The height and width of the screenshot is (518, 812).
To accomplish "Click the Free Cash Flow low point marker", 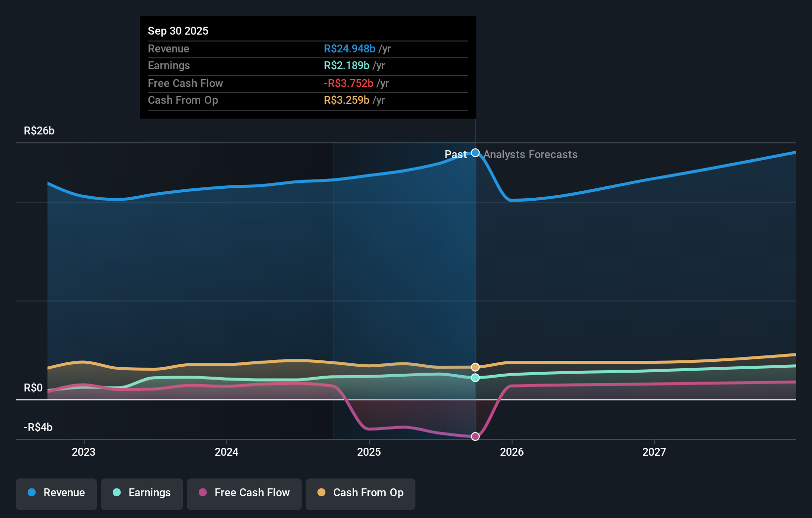I will [475, 436].
